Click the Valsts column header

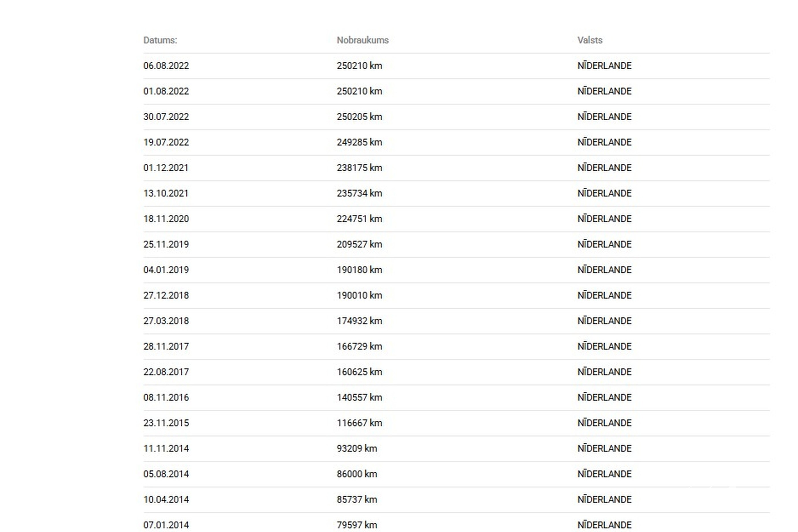pos(590,40)
